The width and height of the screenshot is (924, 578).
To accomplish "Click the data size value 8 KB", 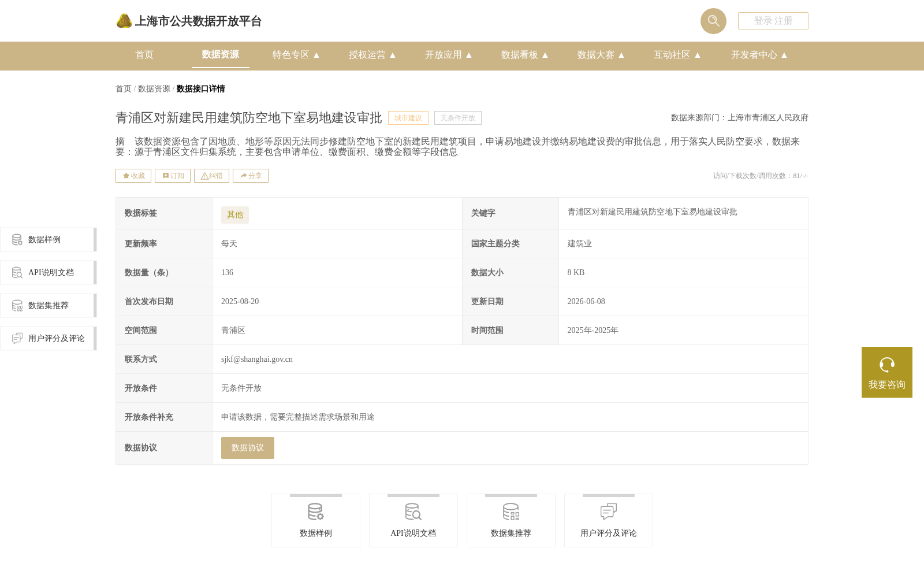I will (576, 273).
